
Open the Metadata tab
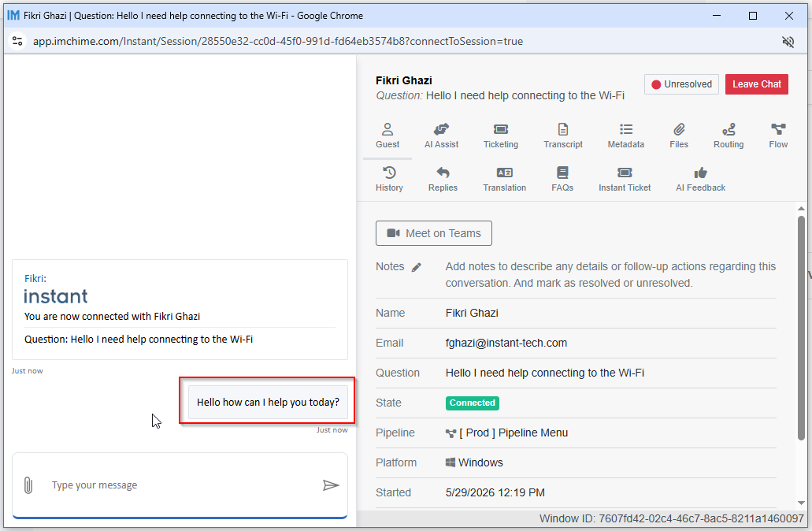(625, 136)
